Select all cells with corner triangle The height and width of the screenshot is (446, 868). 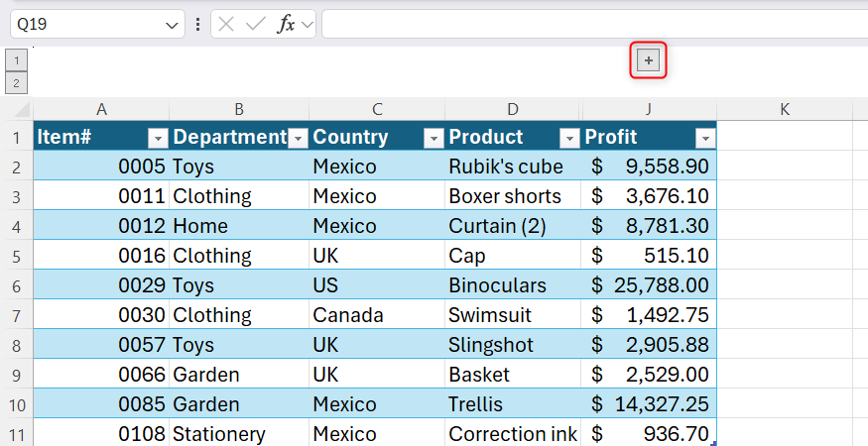[21, 109]
